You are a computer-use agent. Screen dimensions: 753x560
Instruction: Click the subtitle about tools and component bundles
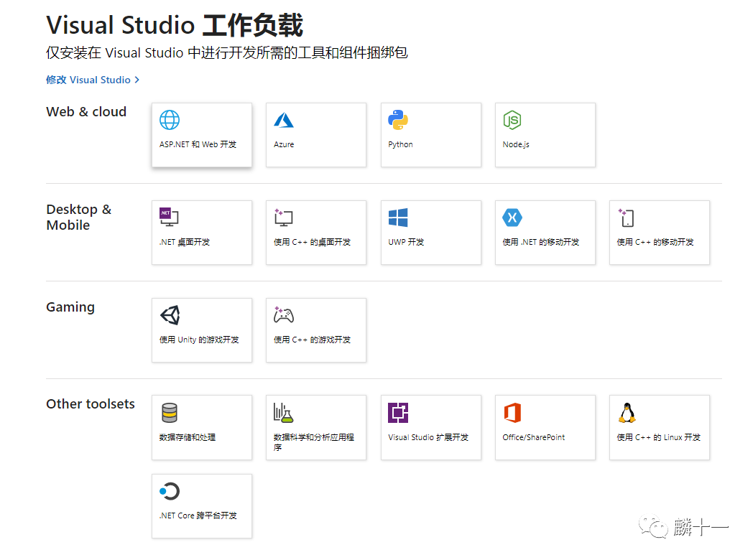coord(226,53)
